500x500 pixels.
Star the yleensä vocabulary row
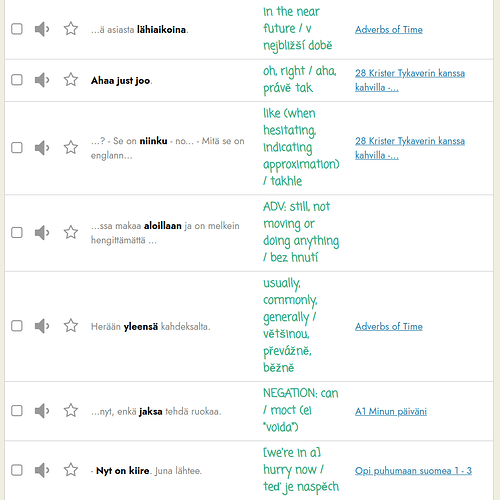click(x=71, y=326)
